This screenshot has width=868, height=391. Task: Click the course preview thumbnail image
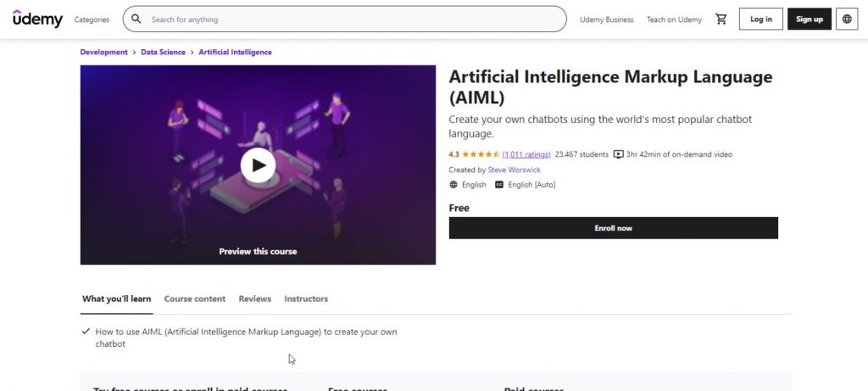click(x=258, y=165)
